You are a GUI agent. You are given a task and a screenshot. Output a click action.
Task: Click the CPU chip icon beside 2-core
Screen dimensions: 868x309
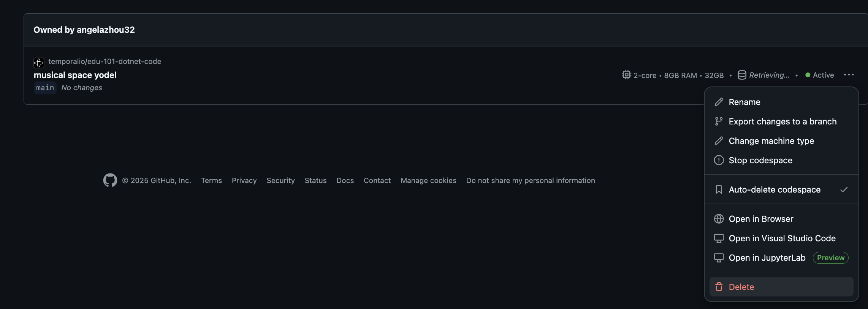[x=626, y=75]
